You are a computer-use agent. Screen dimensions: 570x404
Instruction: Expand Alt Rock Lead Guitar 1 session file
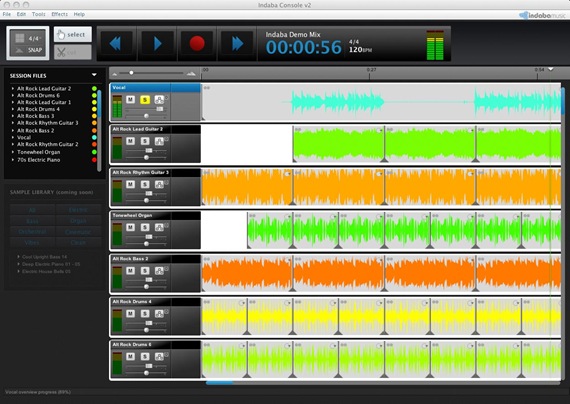click(13, 102)
